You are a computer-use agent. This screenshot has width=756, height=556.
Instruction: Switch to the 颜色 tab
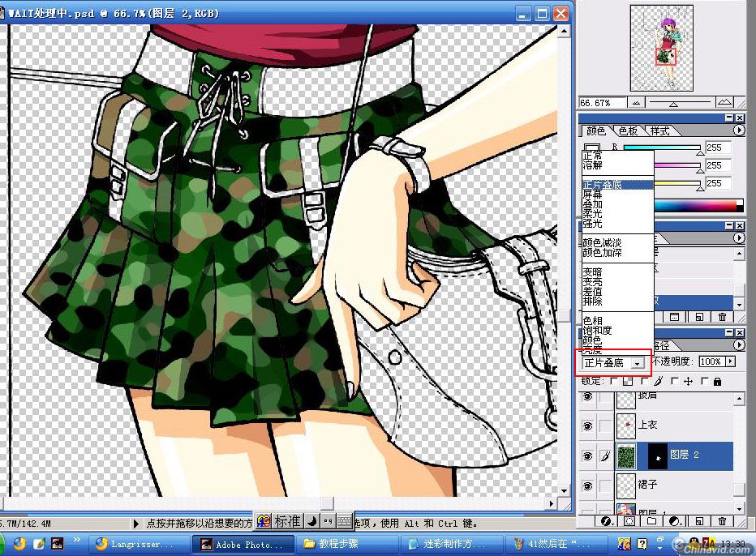[x=596, y=131]
